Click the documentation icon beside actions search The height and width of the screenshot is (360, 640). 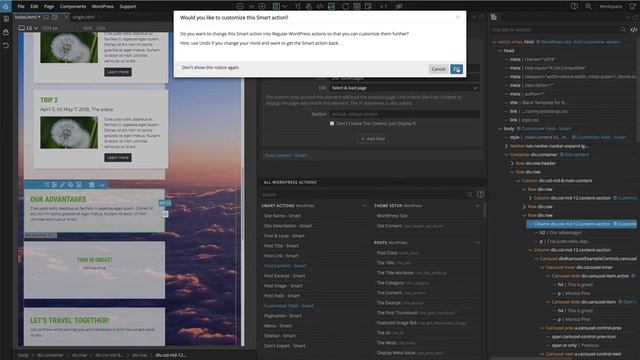481,195
